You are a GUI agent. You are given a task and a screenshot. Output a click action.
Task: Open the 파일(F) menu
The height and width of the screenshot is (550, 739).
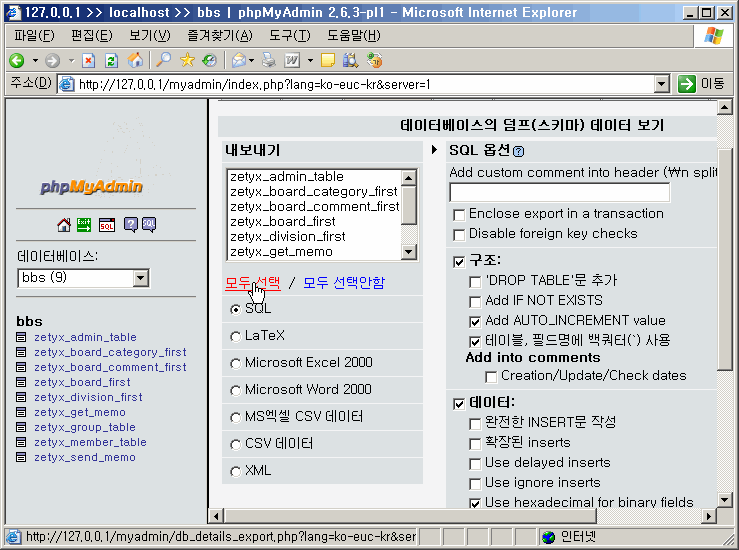click(x=34, y=36)
